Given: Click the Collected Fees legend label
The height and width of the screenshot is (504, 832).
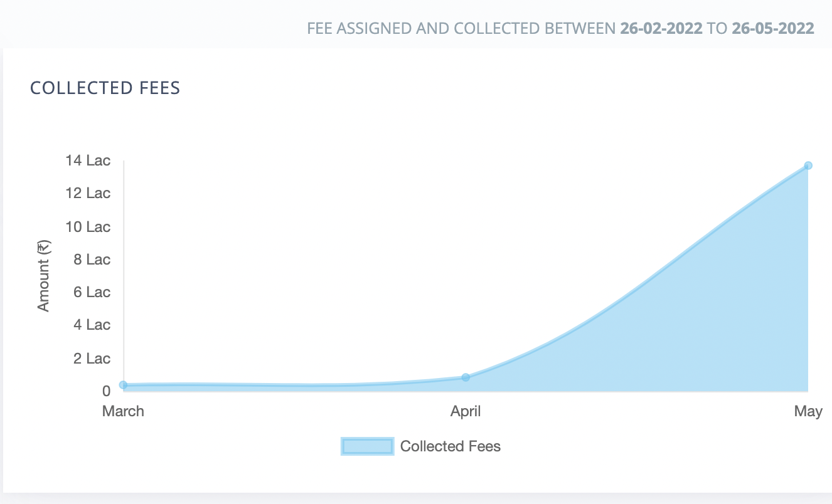Looking at the screenshot, I should tap(451, 446).
